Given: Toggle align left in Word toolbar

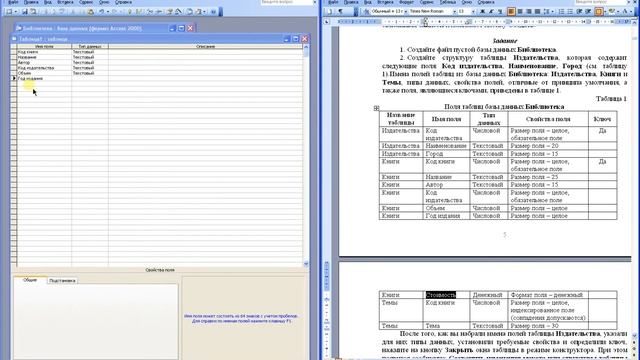Looking at the screenshot, I should 511,11.
